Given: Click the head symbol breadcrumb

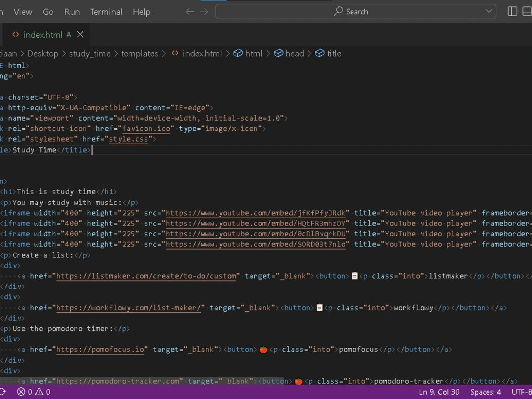Looking at the screenshot, I should click(x=295, y=54).
